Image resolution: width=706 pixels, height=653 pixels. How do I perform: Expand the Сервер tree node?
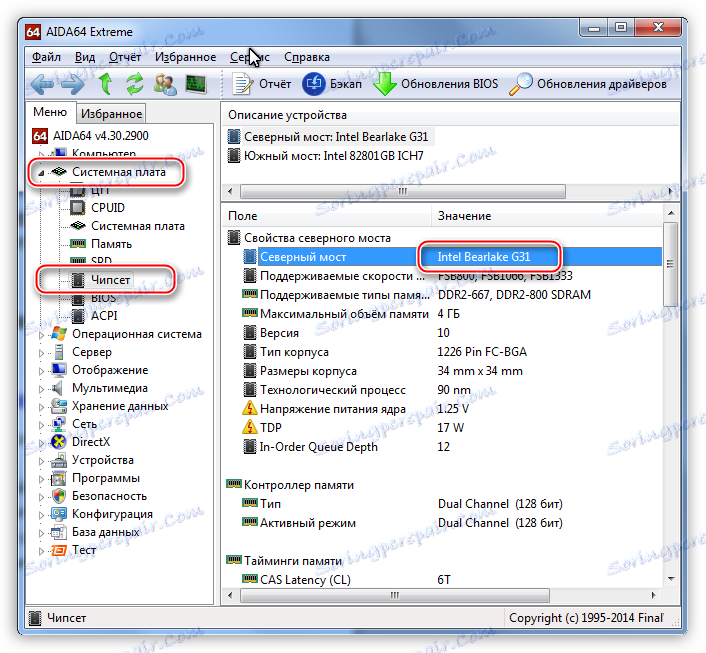pos(41,353)
